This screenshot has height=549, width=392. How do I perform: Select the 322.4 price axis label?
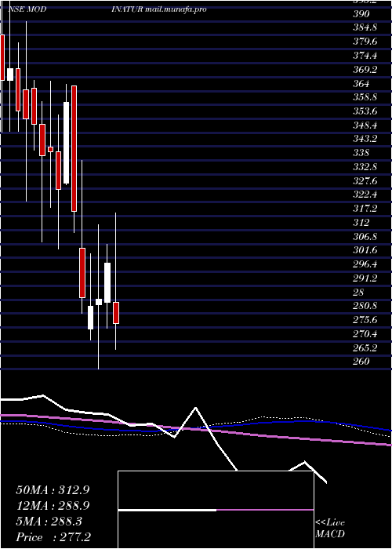[365, 195]
